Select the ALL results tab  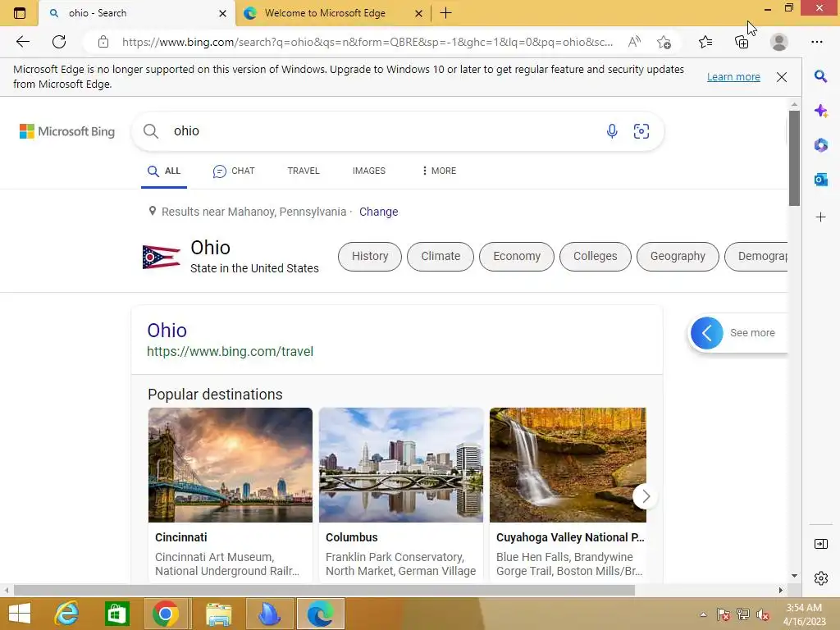(x=164, y=171)
